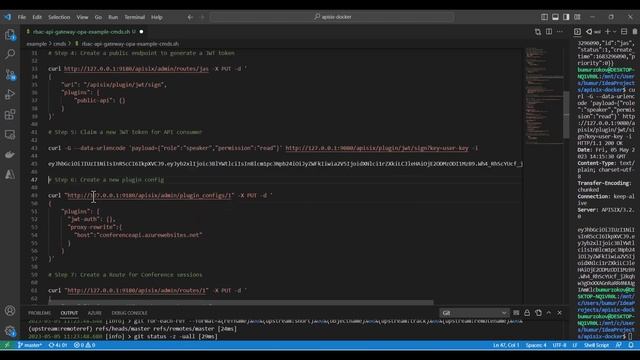Open the Git output channel dropdown
This screenshot has width=640, height=360.
click(x=474, y=313)
